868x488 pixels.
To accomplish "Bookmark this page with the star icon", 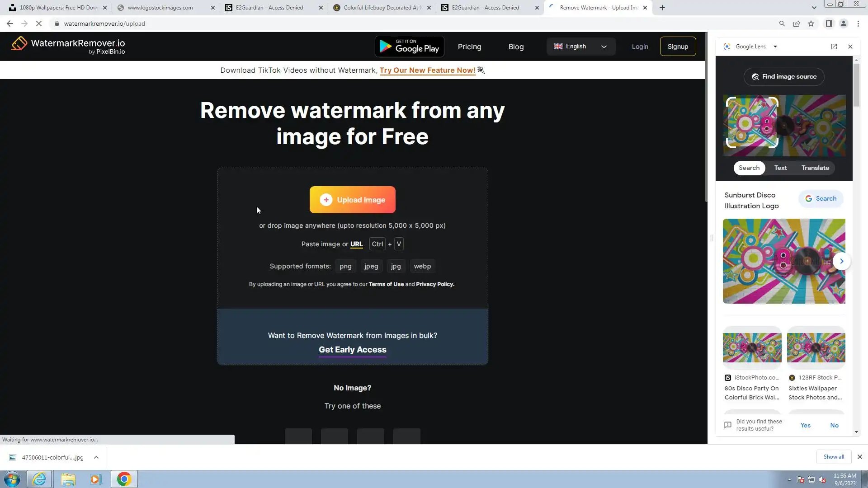I will click(811, 23).
